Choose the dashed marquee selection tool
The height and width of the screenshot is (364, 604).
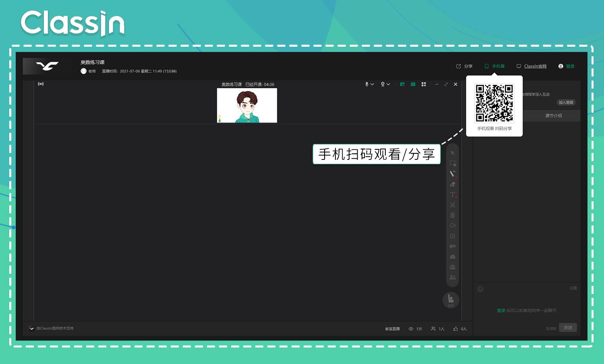[x=453, y=163]
